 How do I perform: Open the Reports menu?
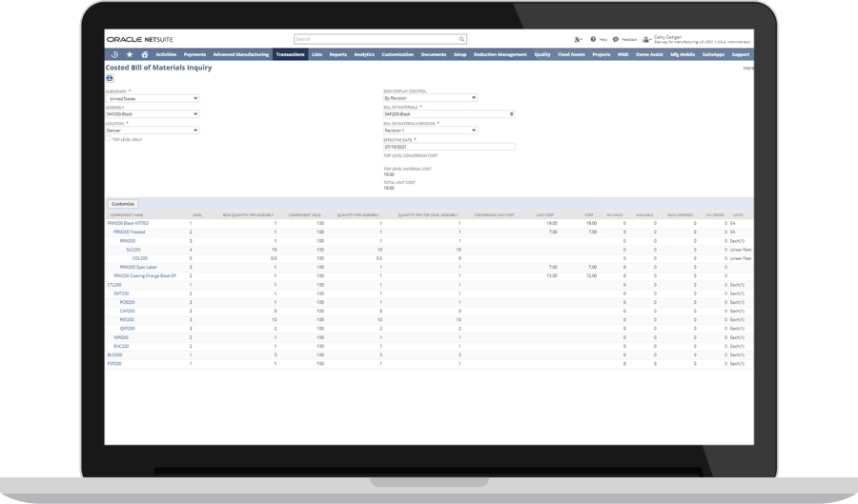[x=338, y=54]
